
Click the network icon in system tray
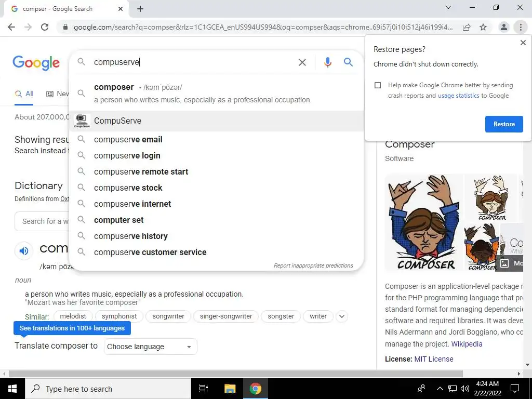[453, 389]
